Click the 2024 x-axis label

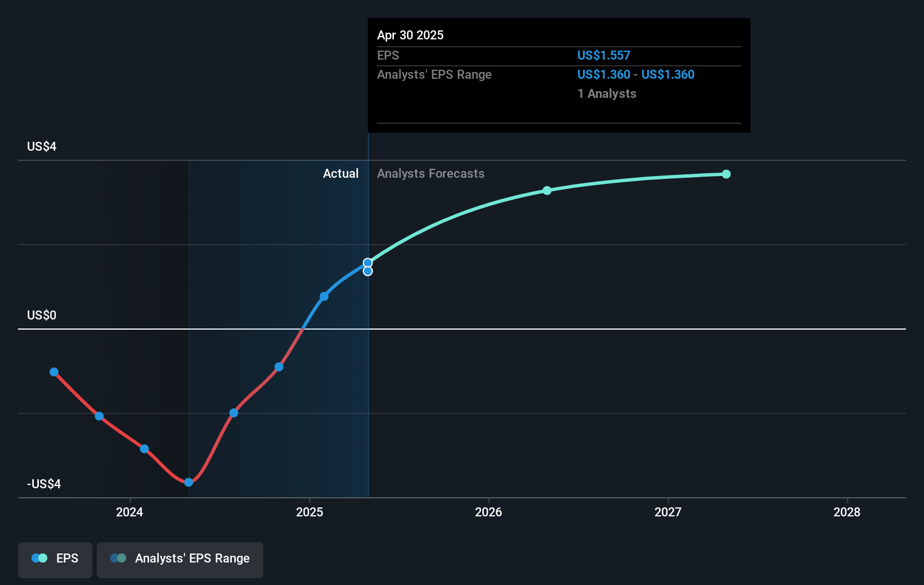coord(129,512)
